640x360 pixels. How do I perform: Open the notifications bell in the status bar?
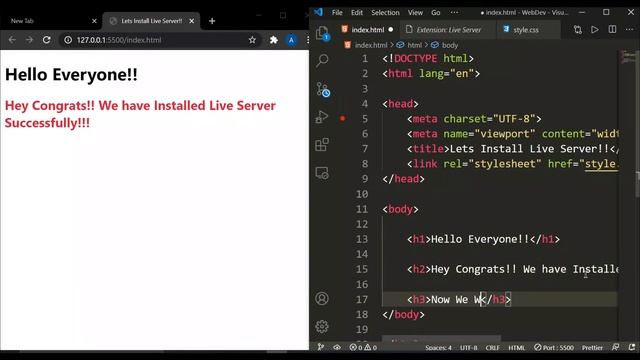click(x=632, y=347)
